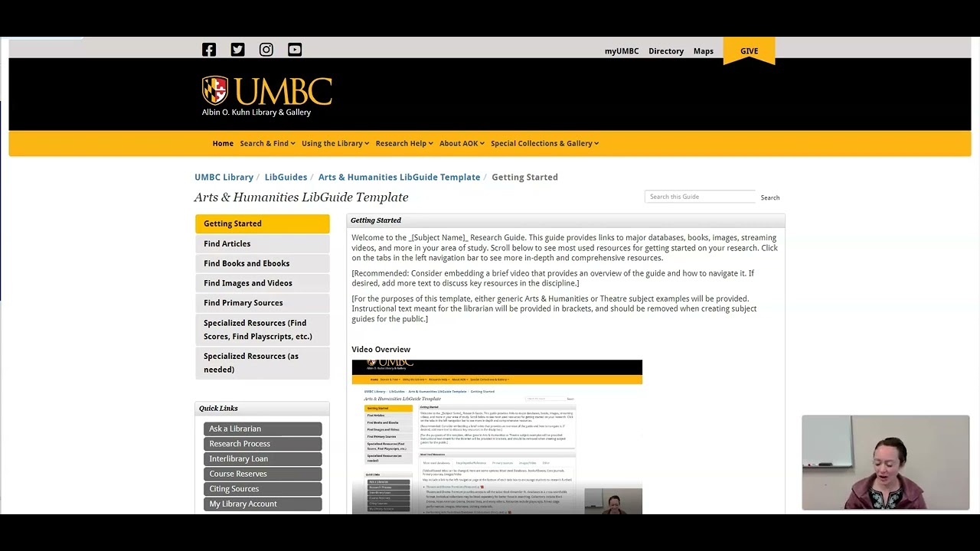This screenshot has width=980, height=551.
Task: Click in the Search this Guide field
Action: click(700, 197)
